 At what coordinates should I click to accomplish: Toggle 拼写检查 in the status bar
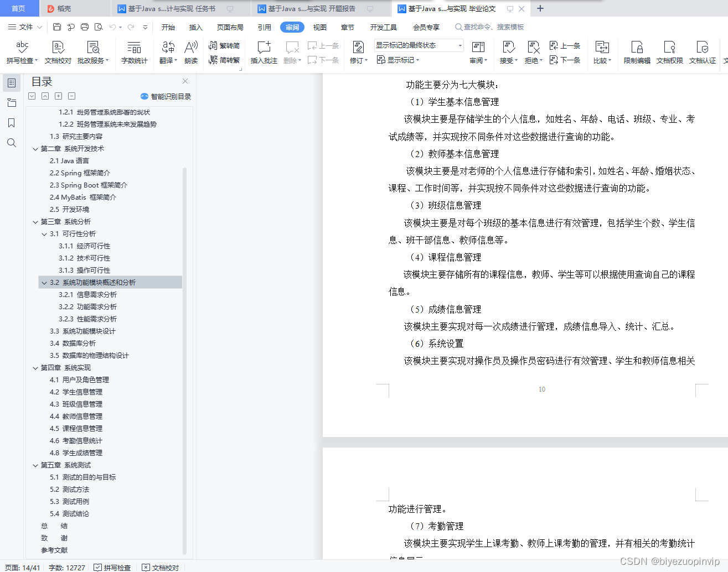(113, 568)
